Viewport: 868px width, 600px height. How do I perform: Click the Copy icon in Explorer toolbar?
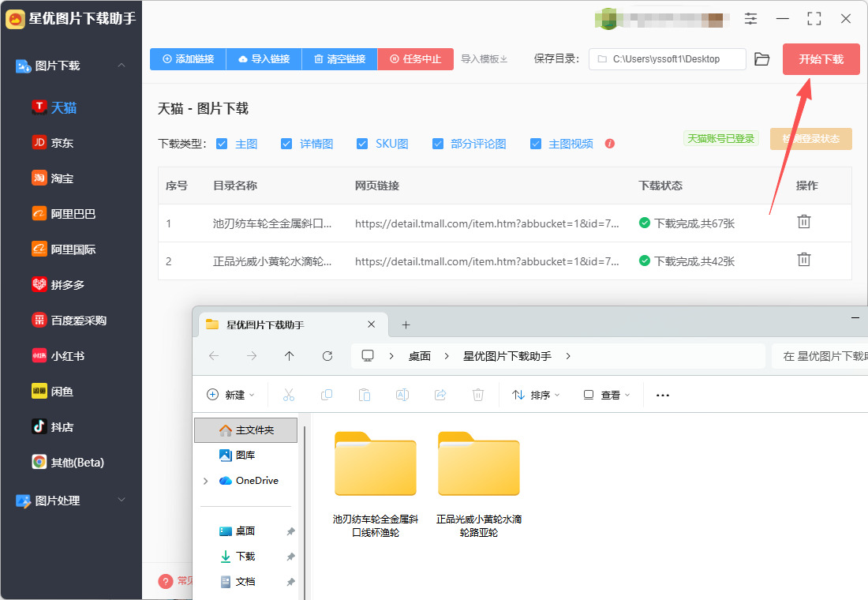point(327,395)
